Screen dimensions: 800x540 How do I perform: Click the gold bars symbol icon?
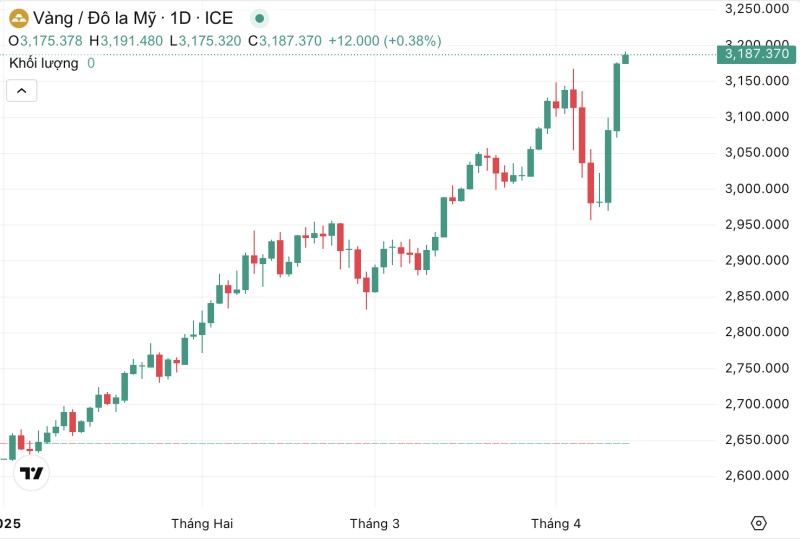[18, 18]
